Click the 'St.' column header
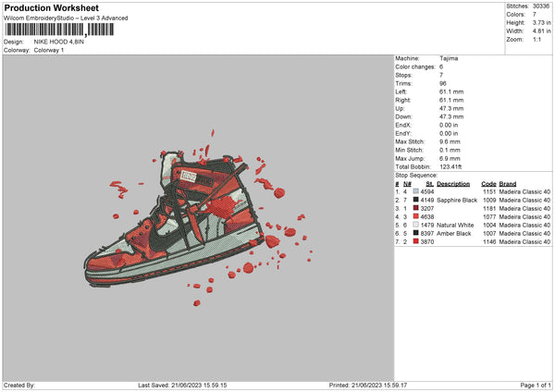 click(x=430, y=184)
